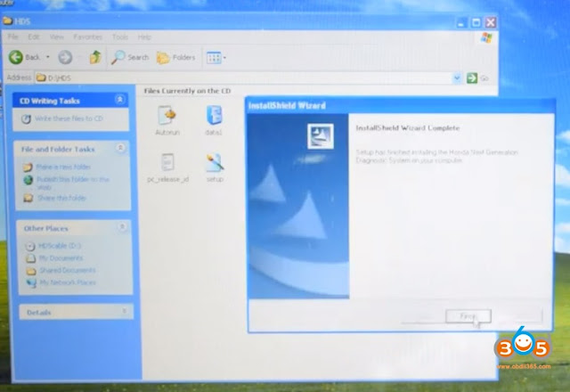570x392 pixels.
Task: Click Share this folder link
Action: 61,198
